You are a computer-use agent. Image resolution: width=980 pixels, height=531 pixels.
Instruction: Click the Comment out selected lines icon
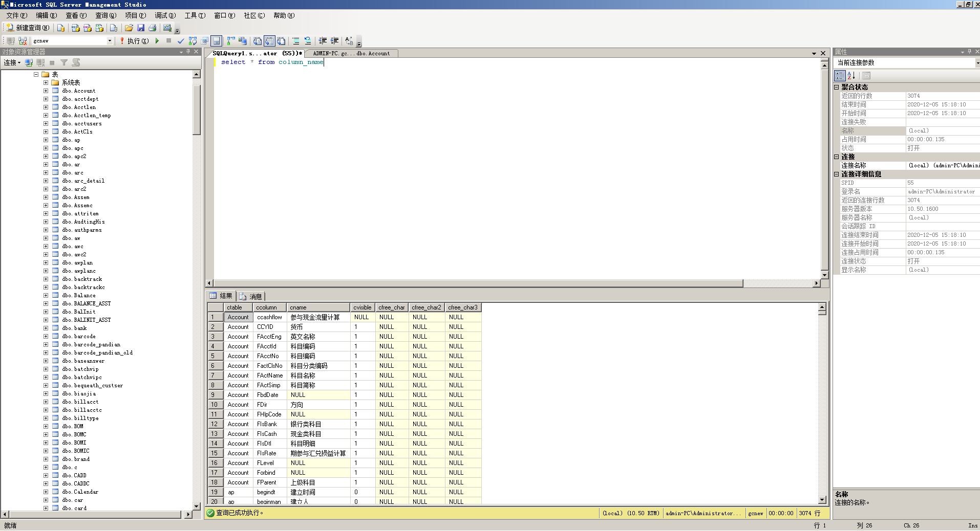(x=296, y=41)
